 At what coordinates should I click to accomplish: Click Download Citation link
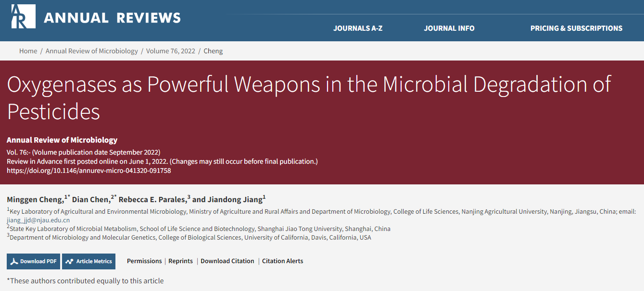pyautogui.click(x=227, y=261)
